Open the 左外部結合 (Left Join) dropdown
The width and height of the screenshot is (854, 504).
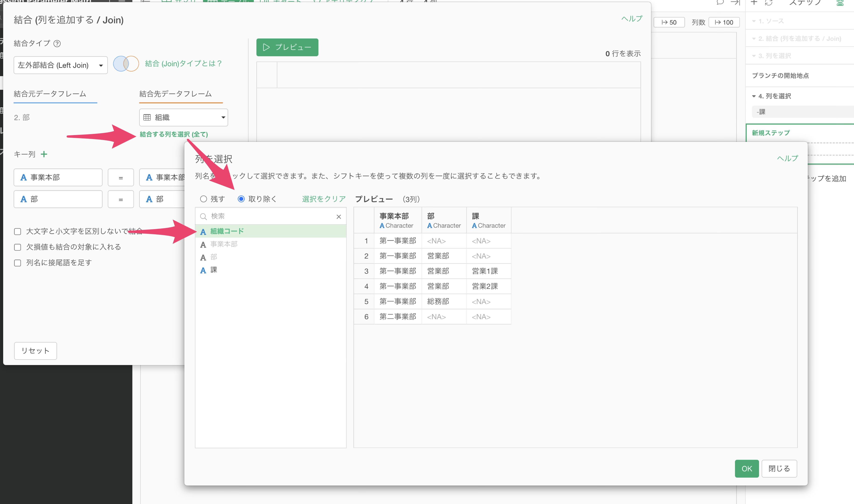click(60, 65)
